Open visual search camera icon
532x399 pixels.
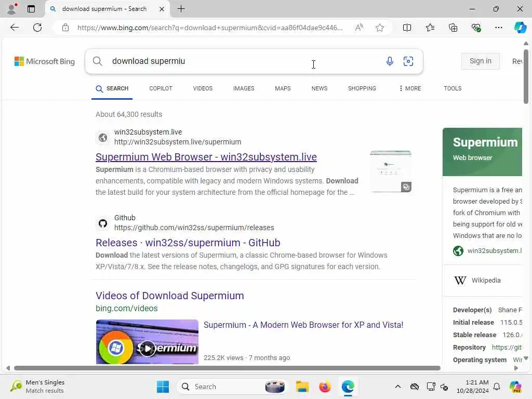[408, 61]
